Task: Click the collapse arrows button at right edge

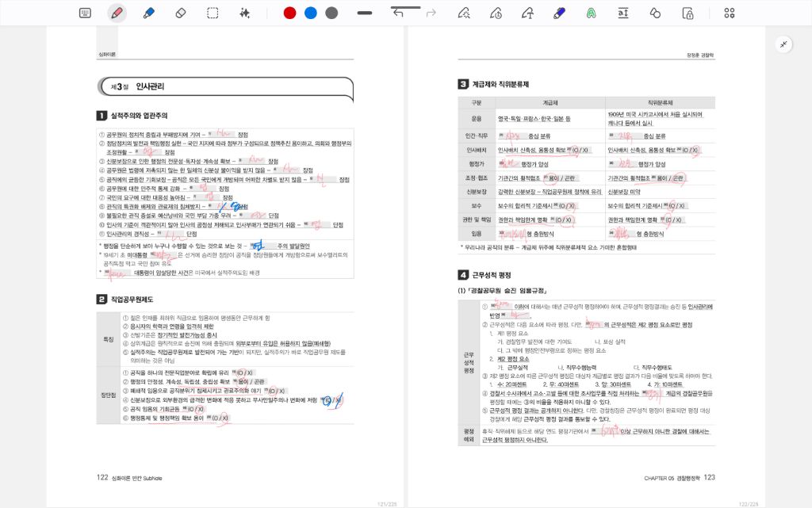Action: pos(783,44)
